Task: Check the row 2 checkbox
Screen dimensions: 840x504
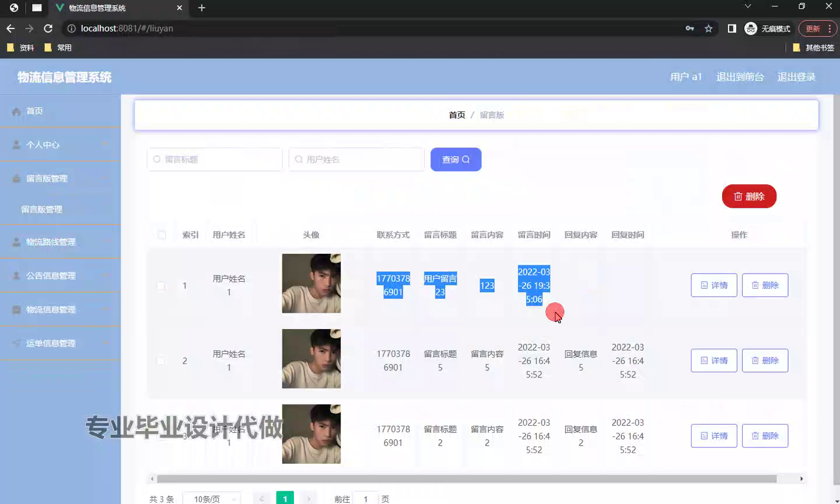Action: point(161,361)
